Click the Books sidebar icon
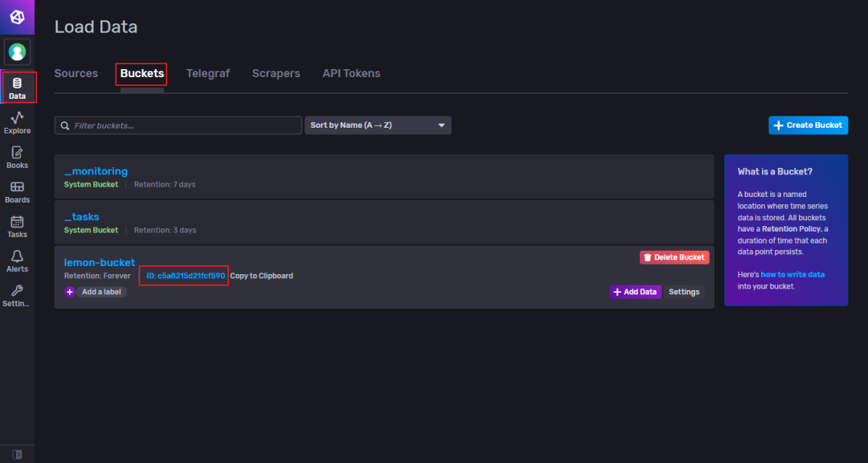 point(17,156)
